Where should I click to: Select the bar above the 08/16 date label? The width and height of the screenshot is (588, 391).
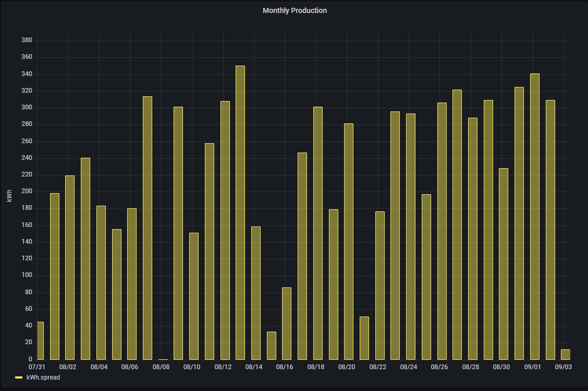[287, 323]
